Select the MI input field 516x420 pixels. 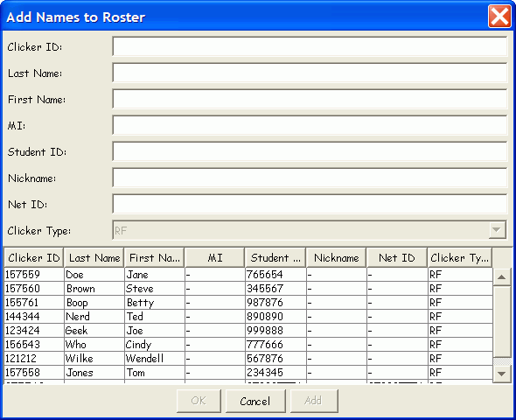310,125
